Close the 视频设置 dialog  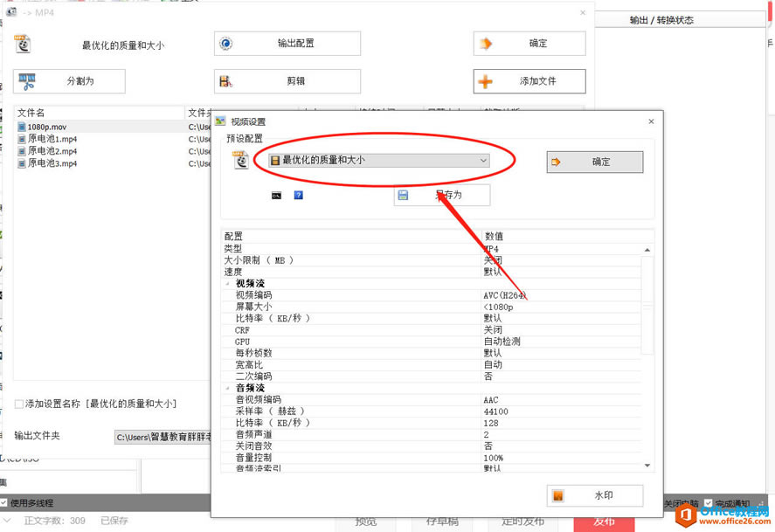651,121
